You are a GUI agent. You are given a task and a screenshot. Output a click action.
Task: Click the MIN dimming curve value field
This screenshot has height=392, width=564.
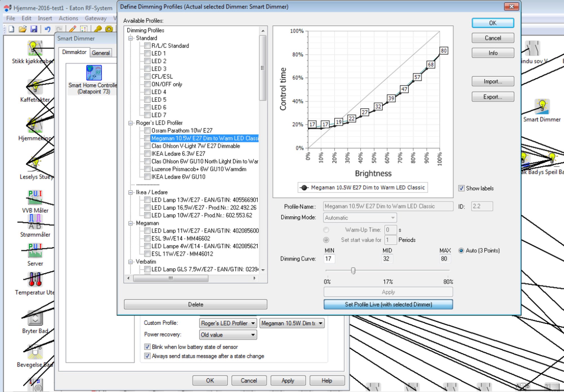click(329, 259)
